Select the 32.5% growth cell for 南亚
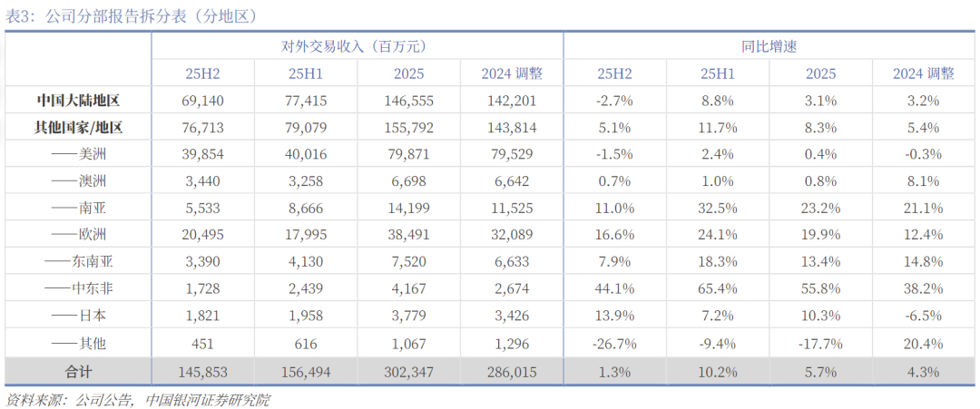Viewport: 980px width, 409px height. [718, 208]
